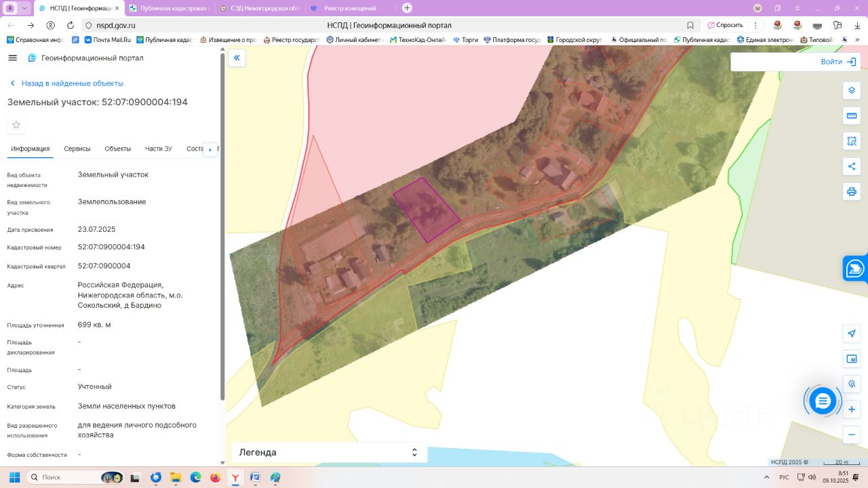This screenshot has width=868, height=488.
Task: Open File Explorer from the taskbar
Action: click(x=176, y=477)
